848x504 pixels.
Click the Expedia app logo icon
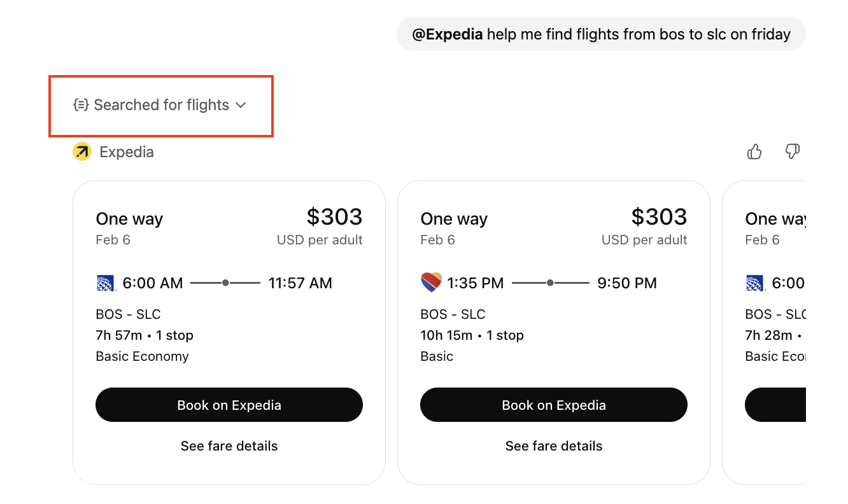pyautogui.click(x=81, y=151)
